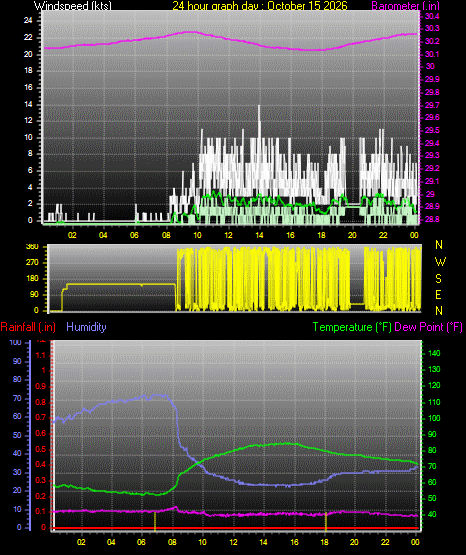The height and width of the screenshot is (555, 466).
Task: Click rainfall scale value 0.1
Action: (41, 512)
